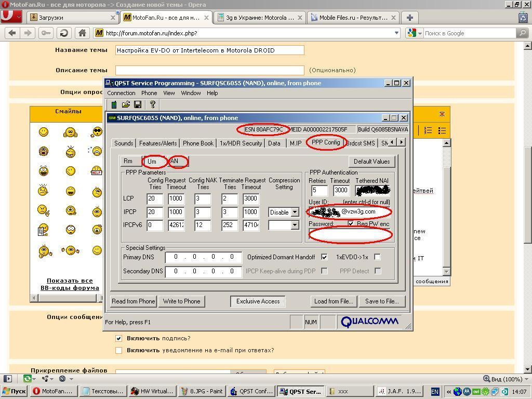Insert the HELP sign smiley
The height and width of the screenshot is (399, 532).
point(97,170)
